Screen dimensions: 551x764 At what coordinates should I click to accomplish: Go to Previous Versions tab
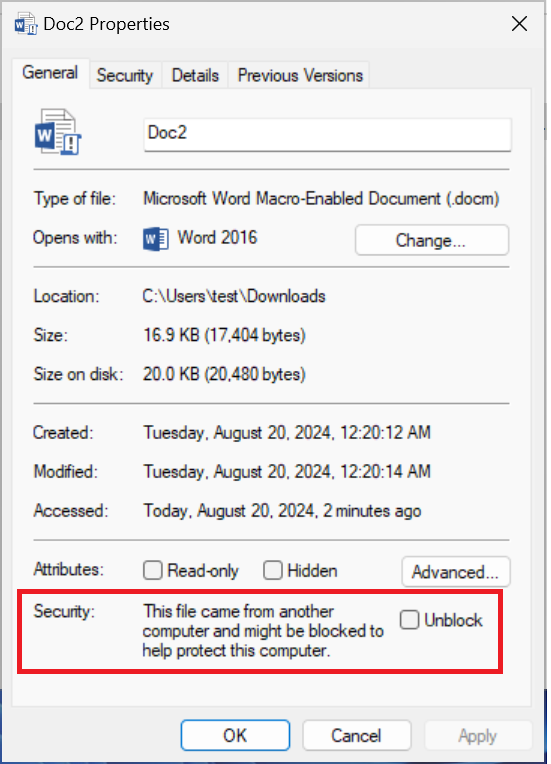pyautogui.click(x=300, y=76)
